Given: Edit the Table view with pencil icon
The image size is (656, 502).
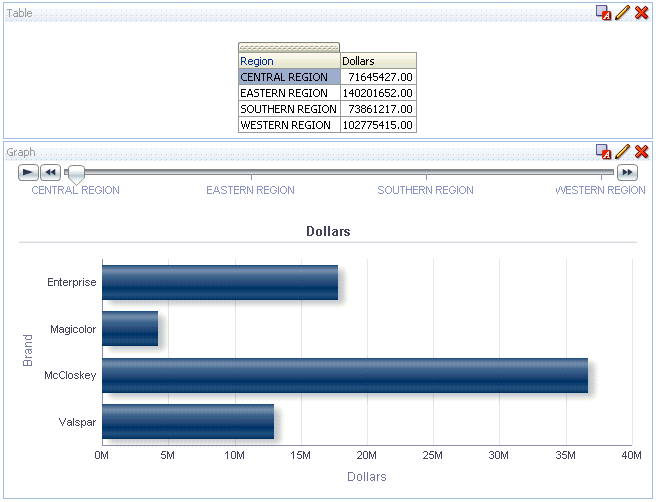Looking at the screenshot, I should (x=622, y=12).
